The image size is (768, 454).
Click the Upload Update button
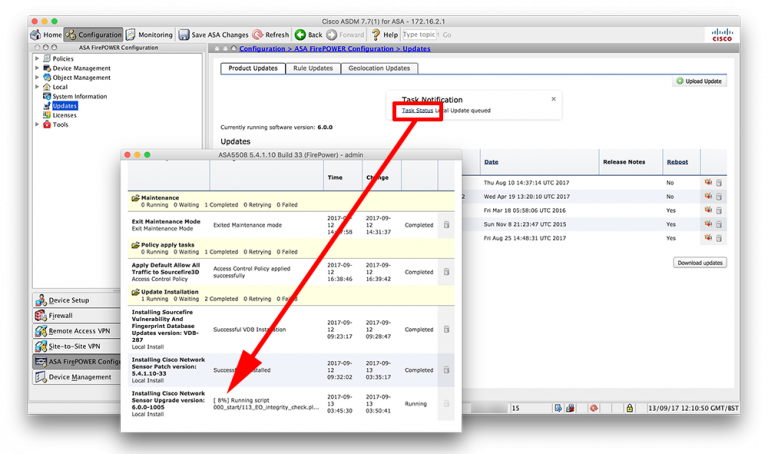(699, 81)
